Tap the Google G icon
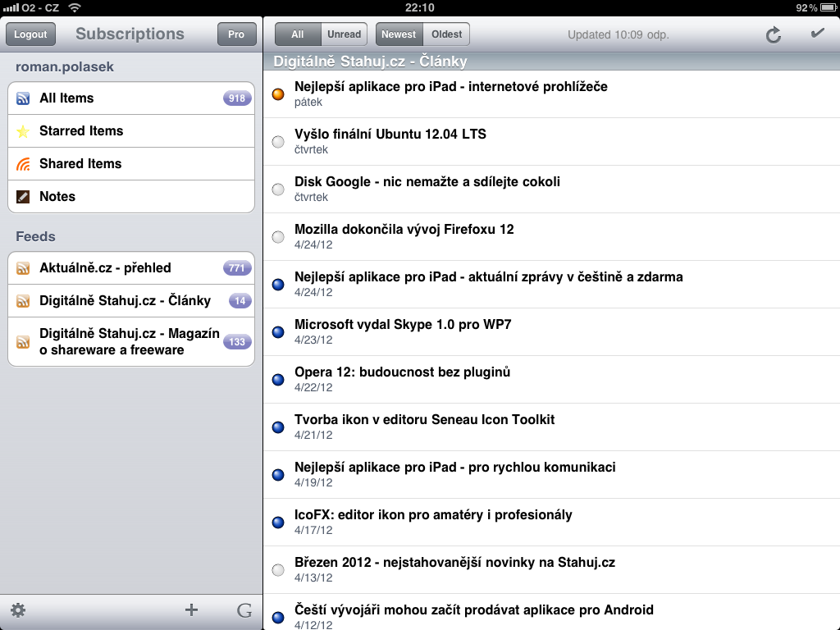The image size is (840, 630). [244, 610]
